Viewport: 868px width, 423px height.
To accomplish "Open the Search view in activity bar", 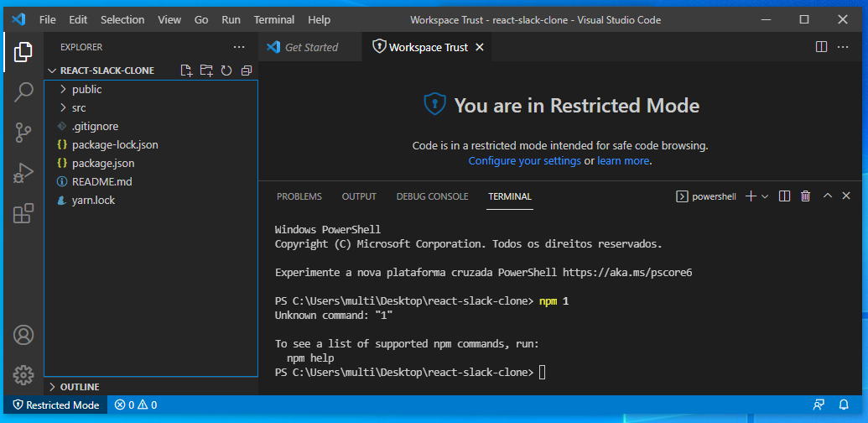I will 23,92.
